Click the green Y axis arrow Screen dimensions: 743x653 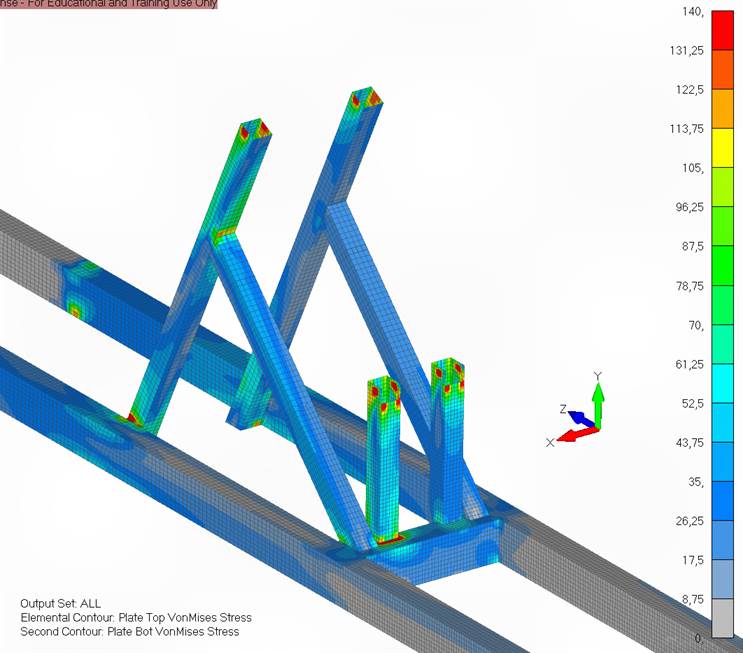597,403
